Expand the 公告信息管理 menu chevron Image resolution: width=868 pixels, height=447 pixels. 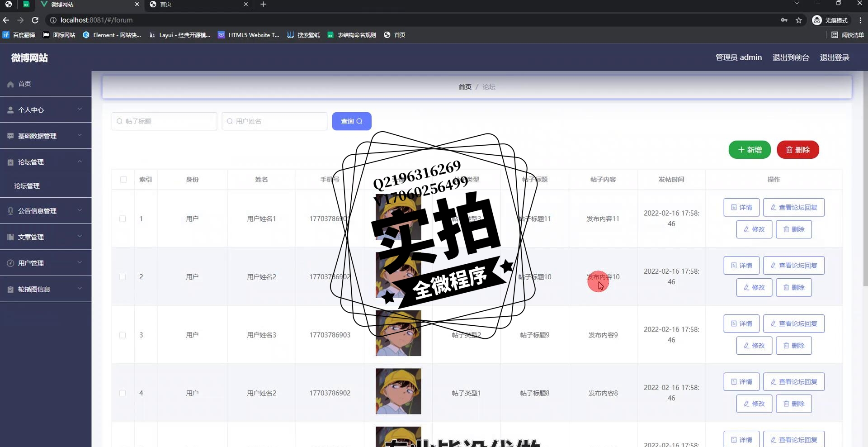[x=80, y=210]
